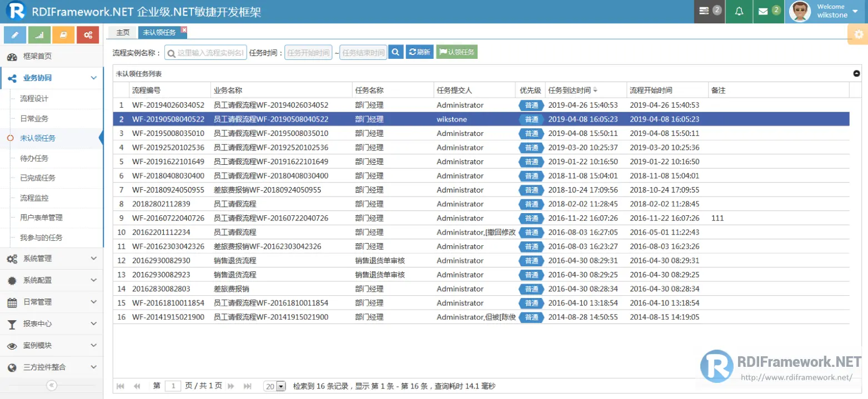Open 框架首页 in the sidebar
This screenshot has width=868, height=399.
point(52,56)
